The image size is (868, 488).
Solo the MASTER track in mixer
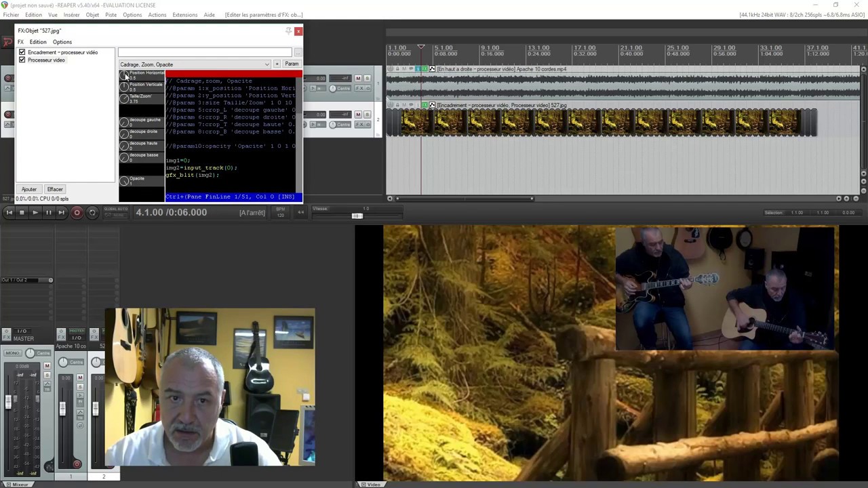(x=47, y=374)
